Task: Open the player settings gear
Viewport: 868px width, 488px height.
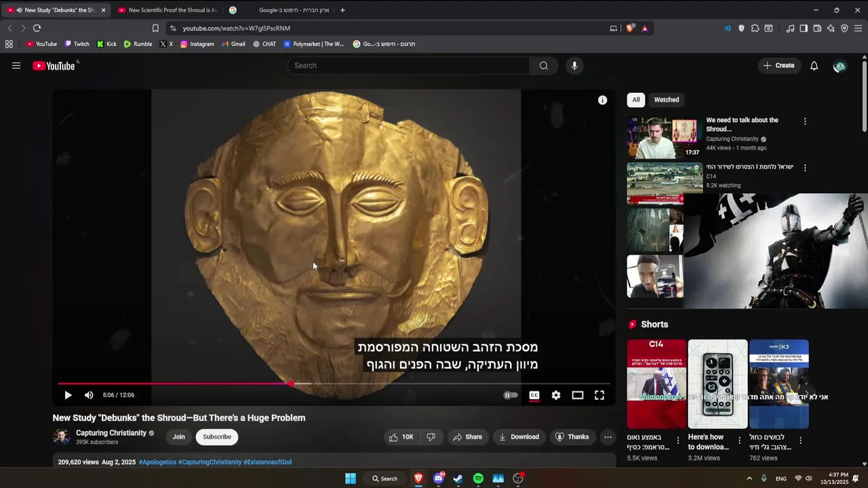Action: [556, 395]
